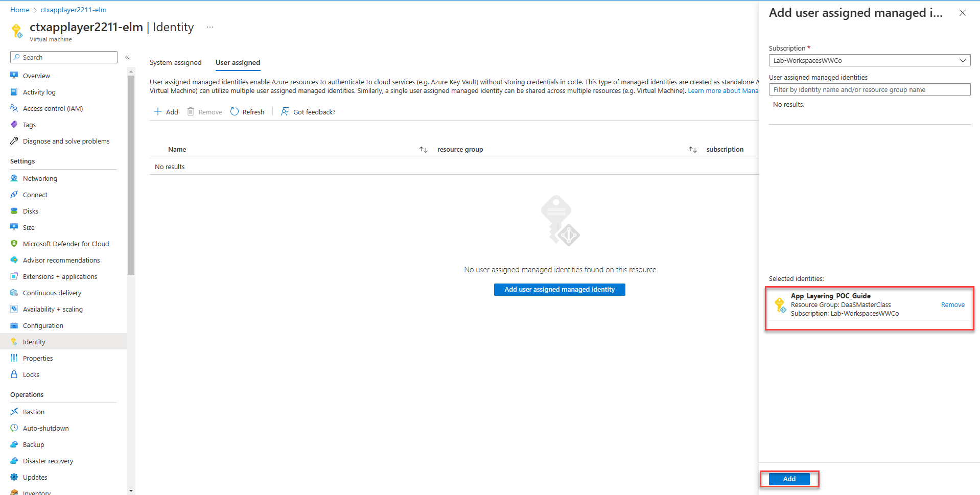Click the Diagnose and solve problems wrench icon
The width and height of the screenshot is (980, 495).
pos(14,141)
